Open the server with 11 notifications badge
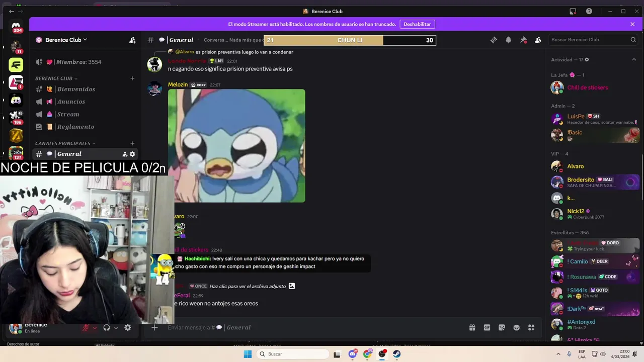 coord(16,46)
